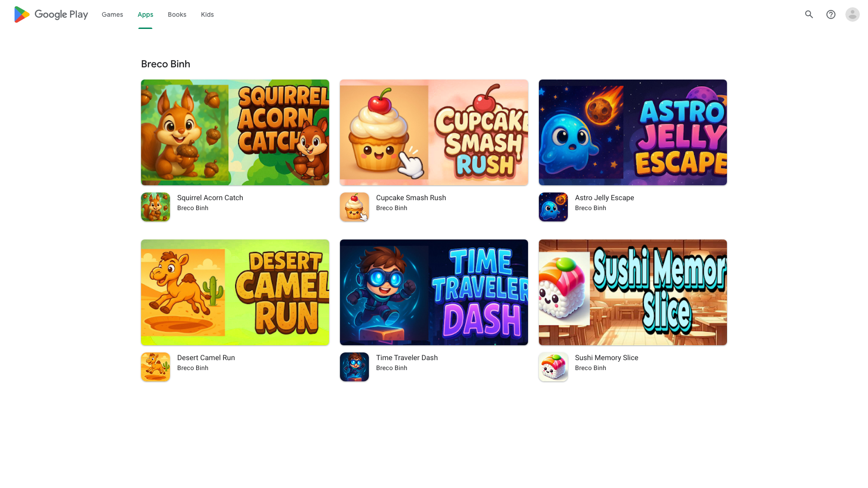Open the Astro Jelly Escape title link
868x488 pixels.
pyautogui.click(x=604, y=198)
